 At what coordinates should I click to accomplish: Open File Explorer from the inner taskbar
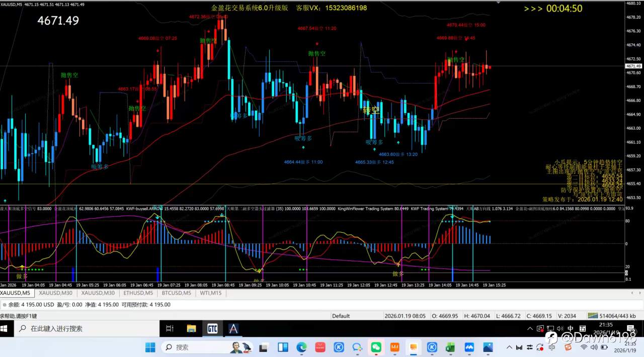[191, 329]
